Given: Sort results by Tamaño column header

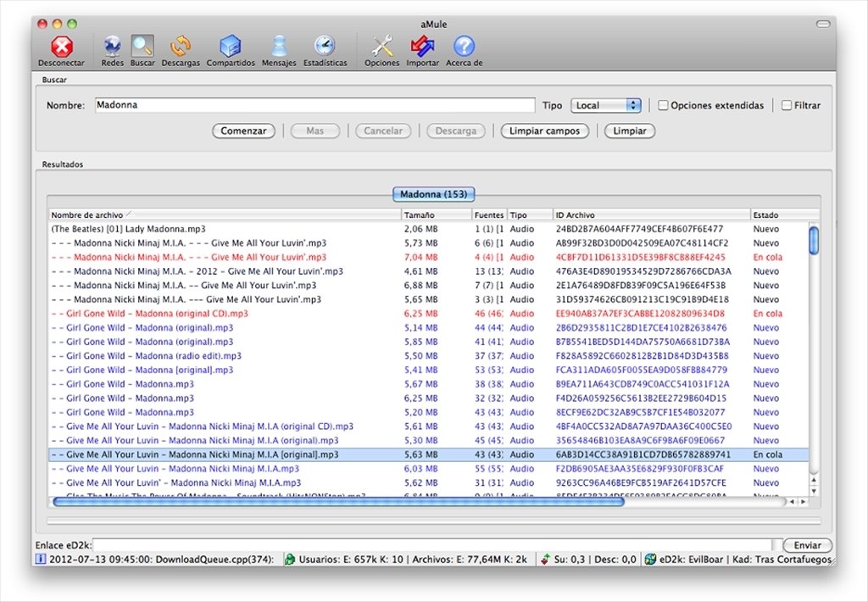Looking at the screenshot, I should (x=437, y=215).
